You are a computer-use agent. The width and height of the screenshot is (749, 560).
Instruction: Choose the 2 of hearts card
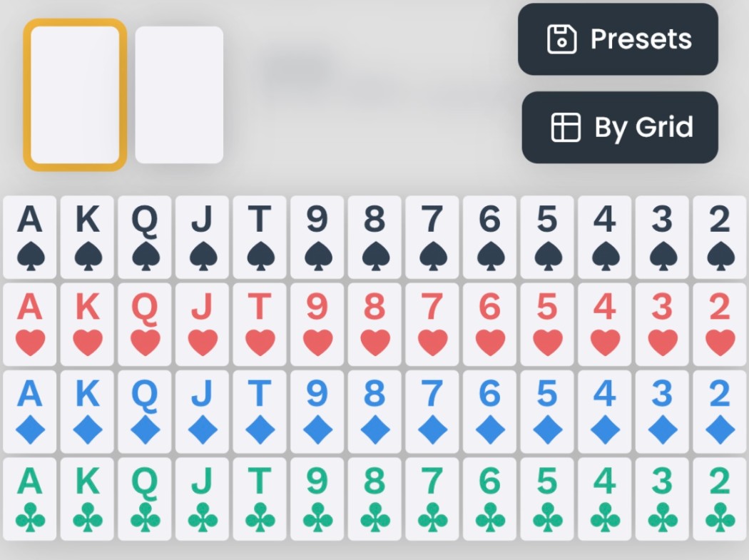[x=720, y=325]
